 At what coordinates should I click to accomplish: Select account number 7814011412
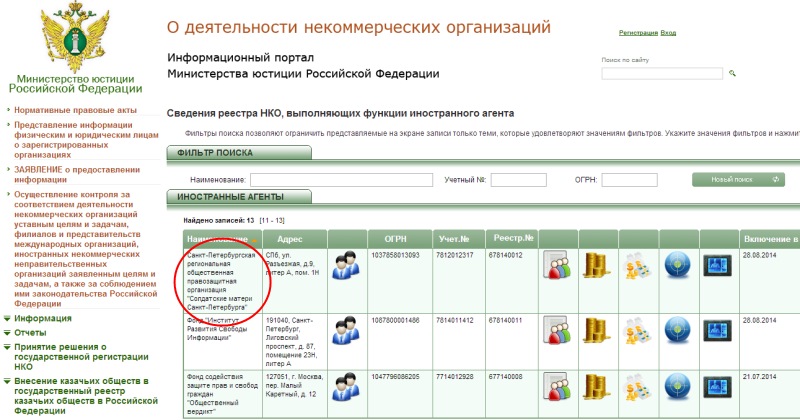[455, 320]
